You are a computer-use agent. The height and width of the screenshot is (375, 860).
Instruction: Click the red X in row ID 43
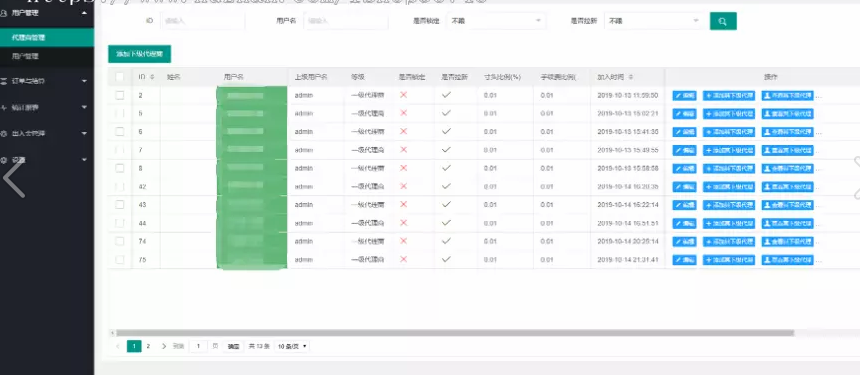[404, 204]
